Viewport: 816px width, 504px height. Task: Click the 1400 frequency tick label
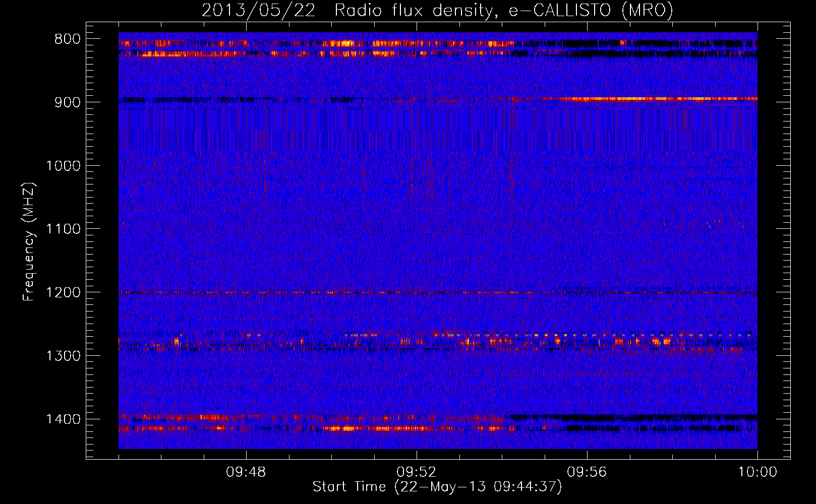coord(63,419)
